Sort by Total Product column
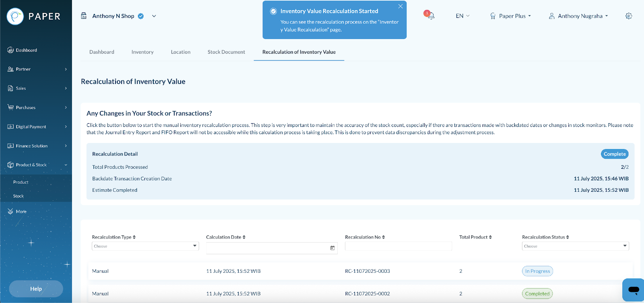Image resolution: width=644 pixels, height=303 pixels. tap(490, 237)
